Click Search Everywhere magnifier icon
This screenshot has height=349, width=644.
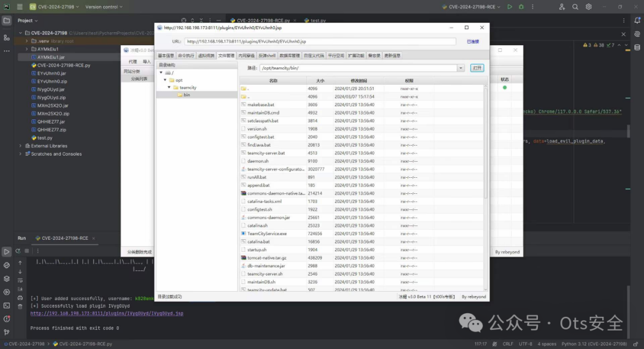click(575, 7)
